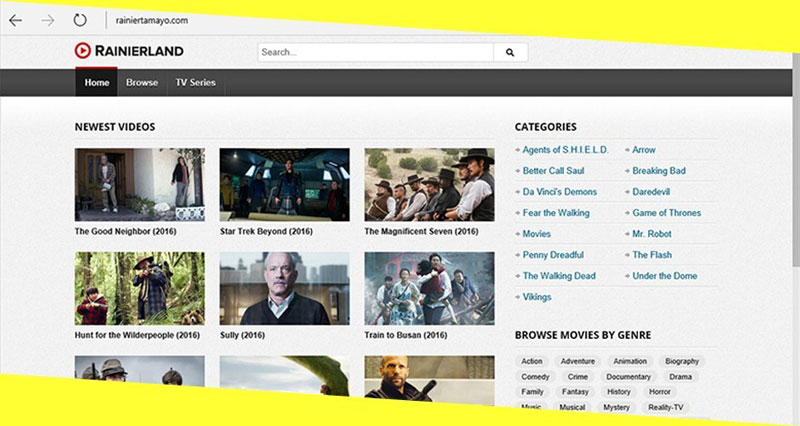Open Game of Thrones category
This screenshot has width=800, height=426.
coord(666,213)
